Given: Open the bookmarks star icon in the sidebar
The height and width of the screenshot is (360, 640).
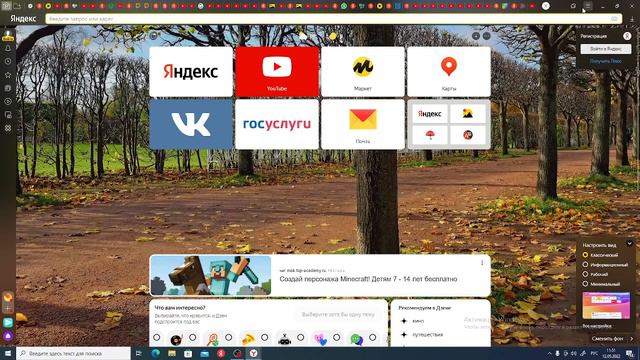Looking at the screenshot, I should (x=8, y=75).
